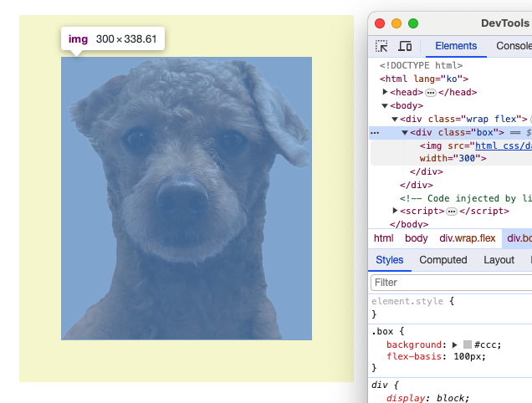
Task: Click the highlighted div.box breadcrumb
Action: [x=519, y=238]
